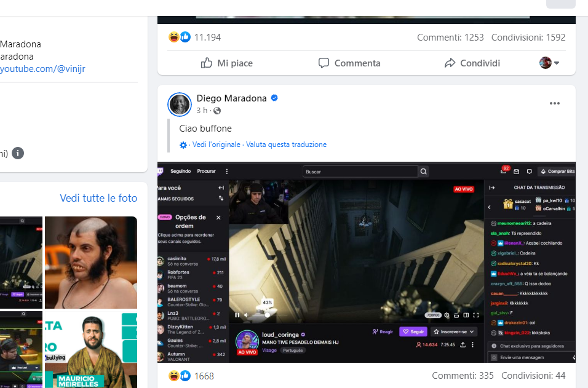Click the Mi piace thumbs-up button

pos(226,63)
